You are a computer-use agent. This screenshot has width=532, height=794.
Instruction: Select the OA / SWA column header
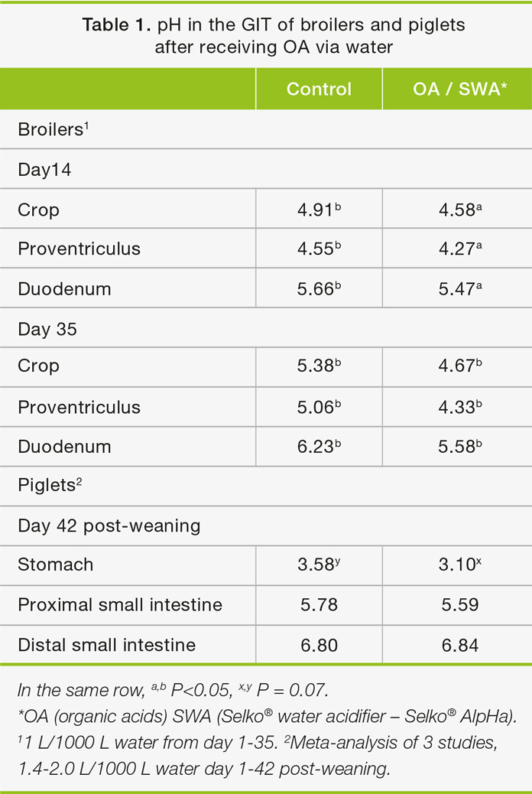point(460,89)
